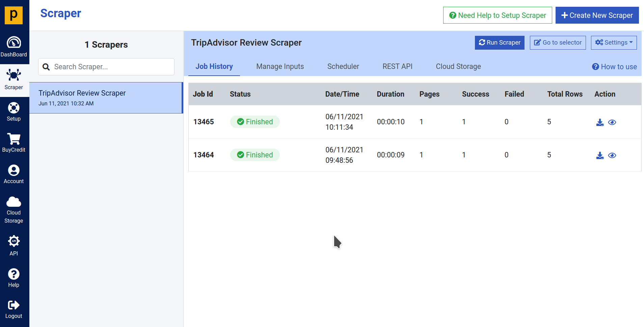Click the Help question mark icon
The image size is (644, 327).
point(14,274)
